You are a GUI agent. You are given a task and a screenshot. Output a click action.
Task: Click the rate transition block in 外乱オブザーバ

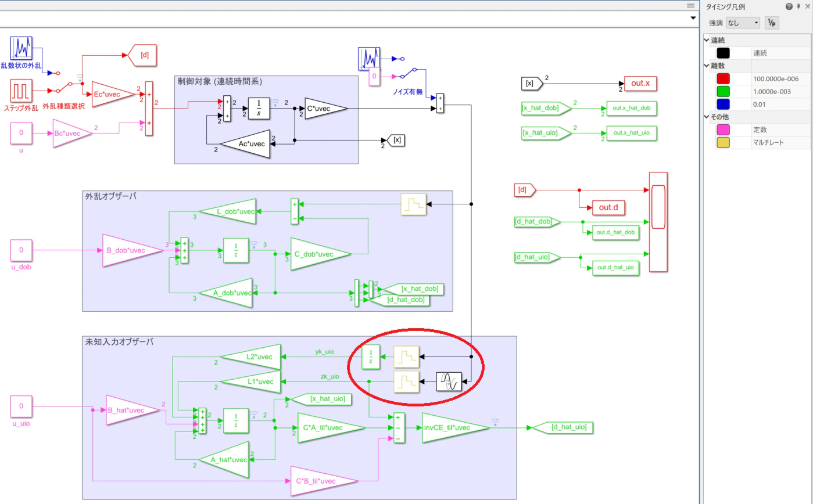click(x=414, y=204)
